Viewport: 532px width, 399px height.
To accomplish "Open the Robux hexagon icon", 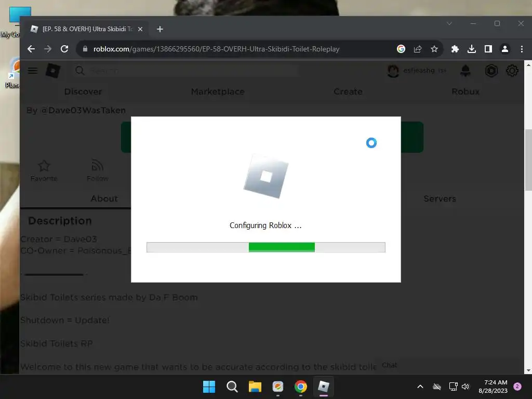I will pyautogui.click(x=491, y=71).
